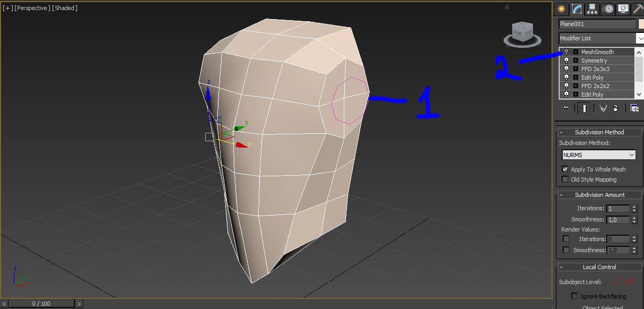Switch to the Hierarchy panel tab
The width and height of the screenshot is (644, 309).
click(592, 9)
